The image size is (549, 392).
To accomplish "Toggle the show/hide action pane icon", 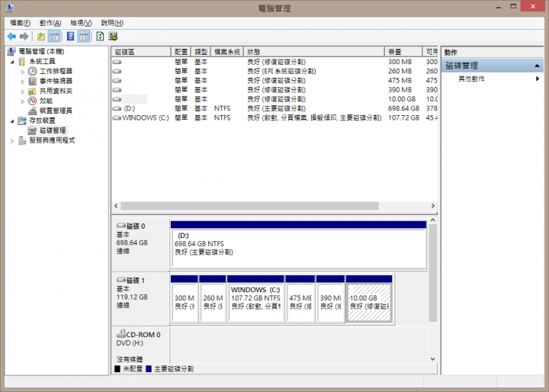I will tap(83, 36).
